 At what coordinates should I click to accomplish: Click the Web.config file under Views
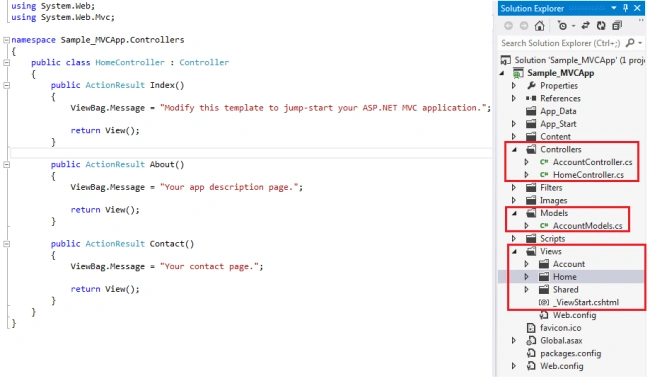click(x=574, y=315)
